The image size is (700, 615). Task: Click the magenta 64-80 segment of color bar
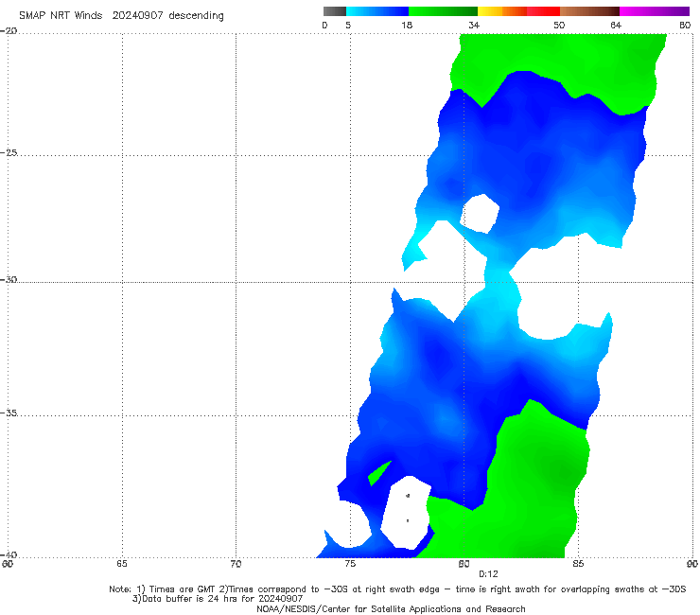click(655, 11)
